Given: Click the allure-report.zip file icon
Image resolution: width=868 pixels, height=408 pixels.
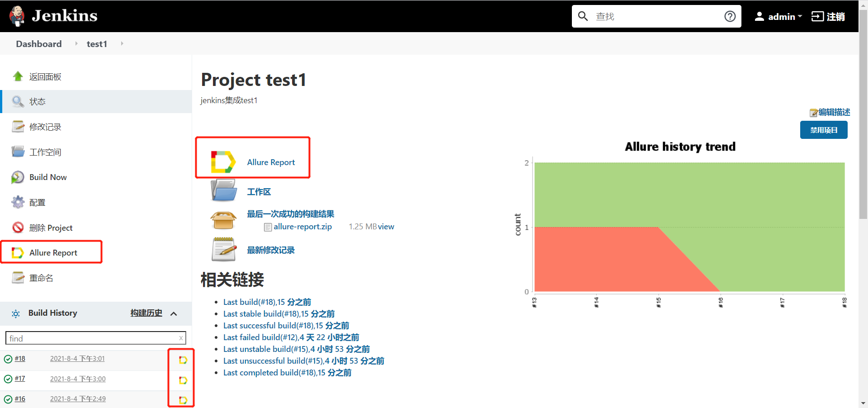Looking at the screenshot, I should click(x=268, y=227).
